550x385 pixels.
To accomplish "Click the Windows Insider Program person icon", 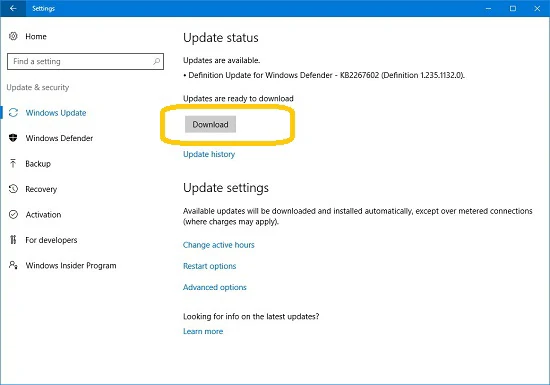I will [13, 265].
